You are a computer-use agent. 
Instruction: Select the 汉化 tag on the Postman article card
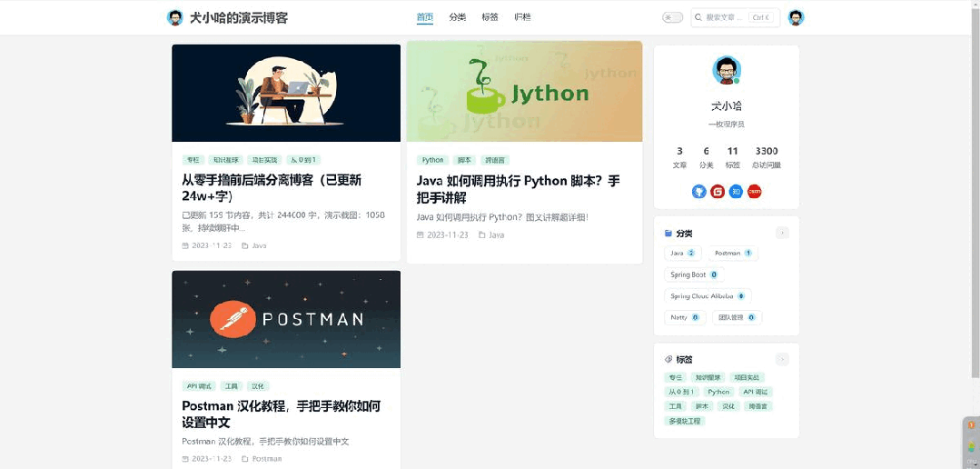point(258,385)
